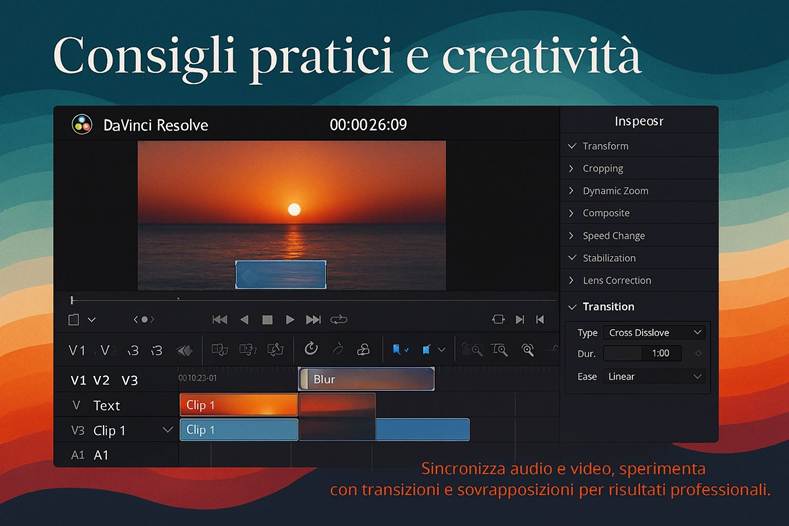Viewport: 789px width, 526px height.
Task: Open the marker color dropdown arrow
Action: coord(441,349)
